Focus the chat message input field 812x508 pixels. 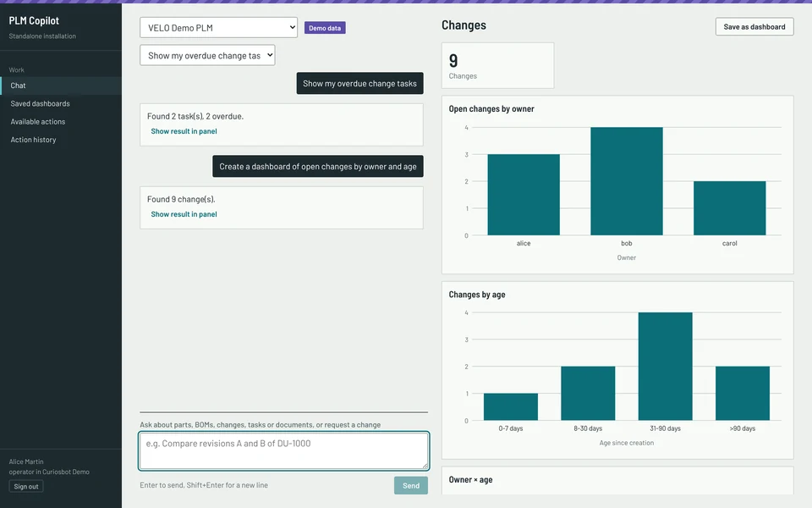click(284, 451)
